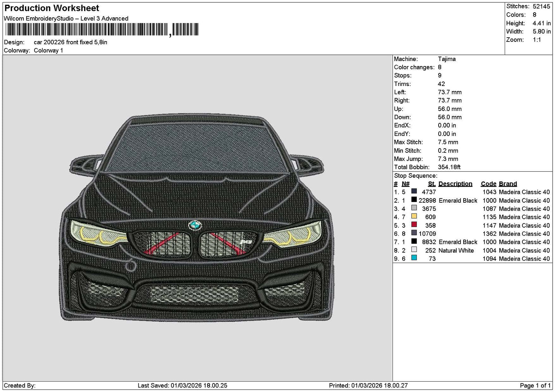Click the 'St.' column header
Image resolution: width=555 pixels, height=392 pixels.
(432, 184)
